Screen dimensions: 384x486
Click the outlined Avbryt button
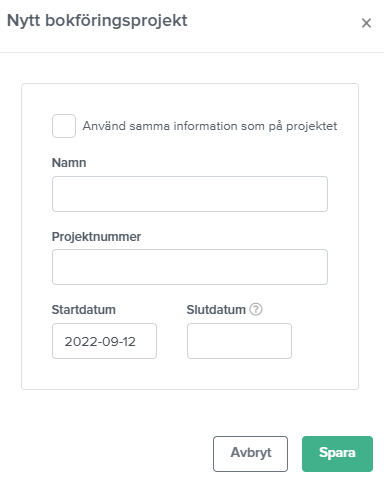click(x=250, y=454)
